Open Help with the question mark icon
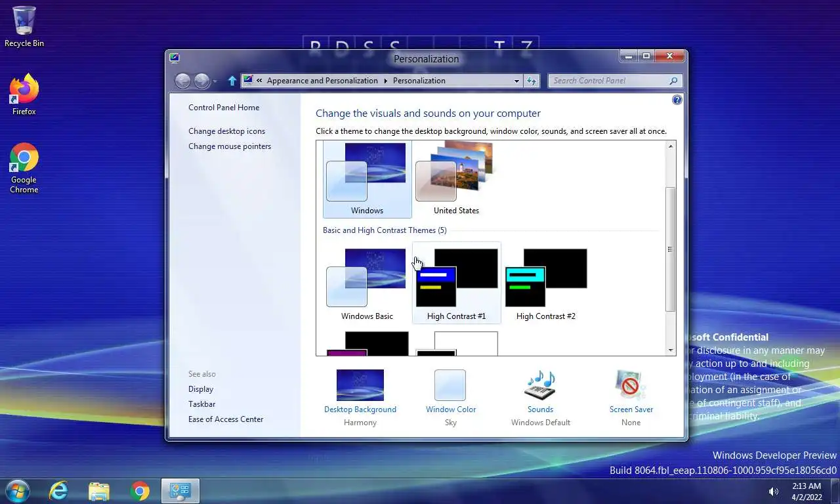 677,100
